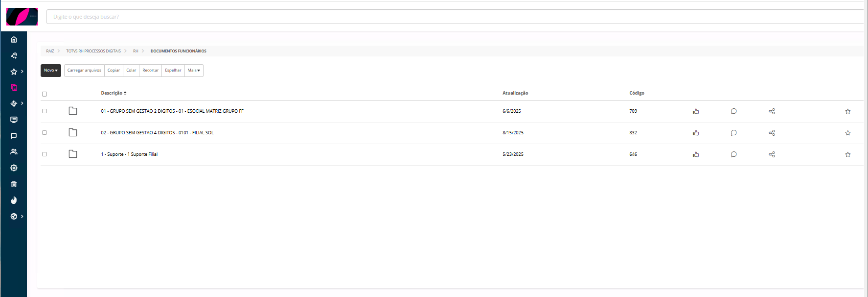Expand the pinwheel icon submenu arrow
868x297 pixels.
[x=22, y=103]
